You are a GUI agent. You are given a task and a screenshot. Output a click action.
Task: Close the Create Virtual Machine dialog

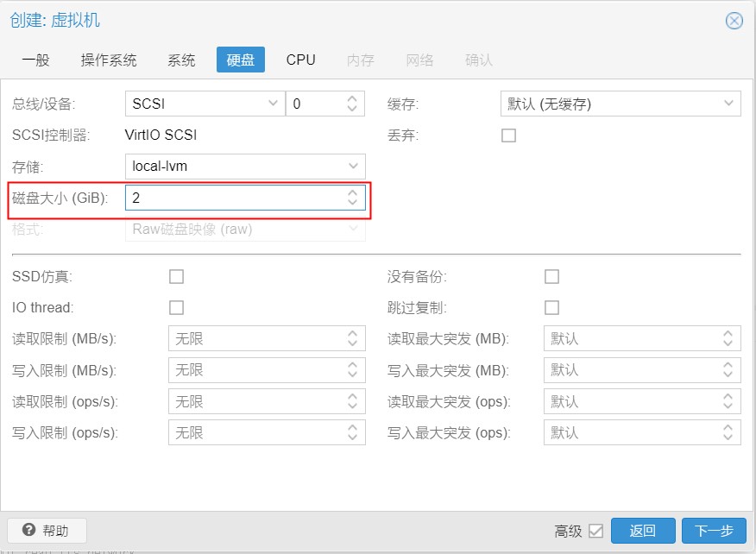pos(734,21)
